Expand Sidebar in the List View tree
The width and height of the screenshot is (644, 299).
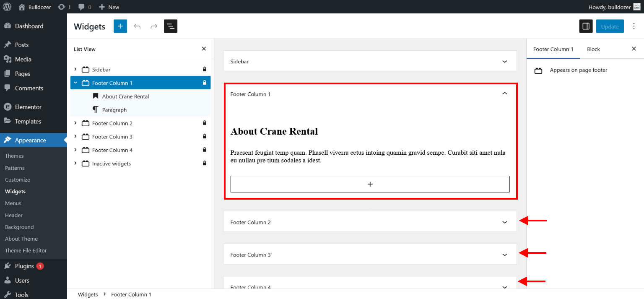[75, 69]
